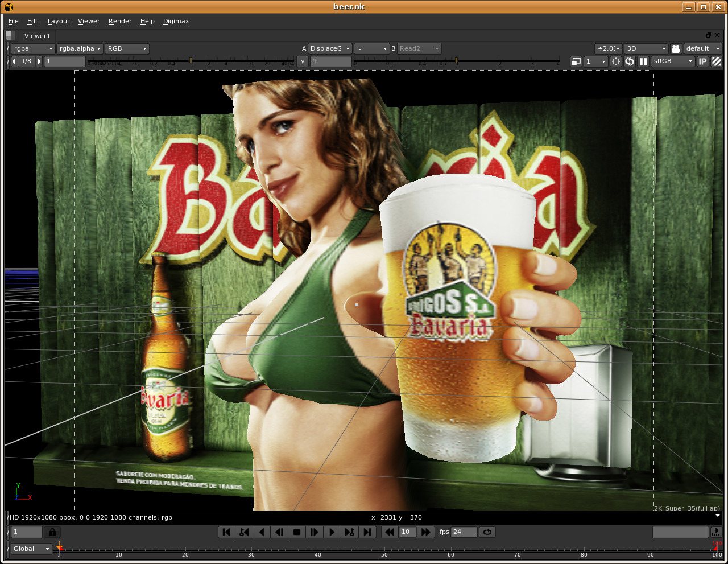Image resolution: width=728 pixels, height=564 pixels.
Task: Open the ÷2.0 zoom level dropdown
Action: pyautogui.click(x=609, y=48)
